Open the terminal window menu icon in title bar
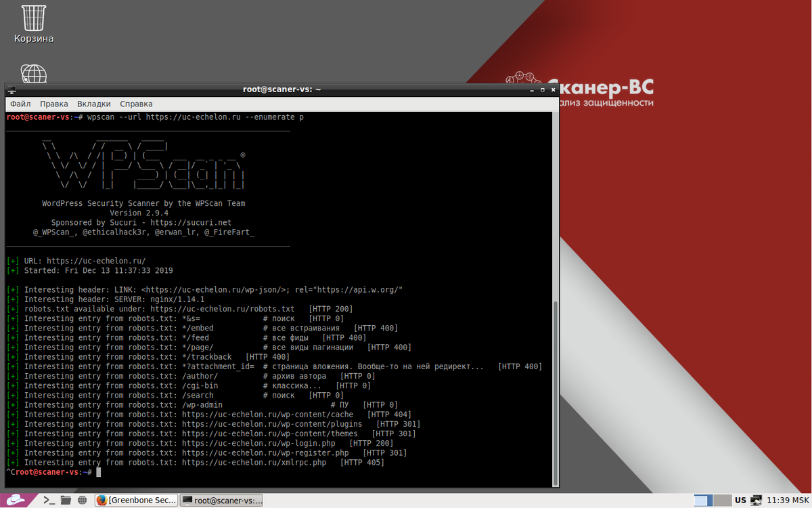 coord(12,89)
